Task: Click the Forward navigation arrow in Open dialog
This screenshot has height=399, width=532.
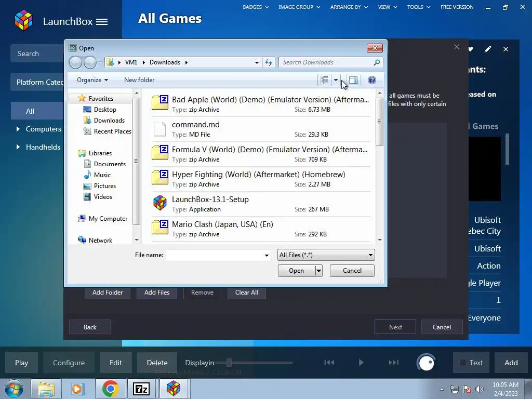Action: 90,62
